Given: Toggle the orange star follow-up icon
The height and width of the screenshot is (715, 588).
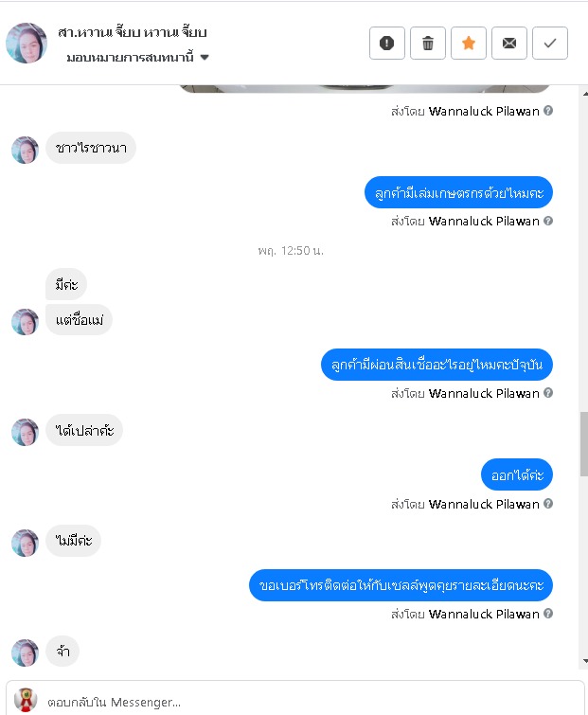Looking at the screenshot, I should pos(468,44).
